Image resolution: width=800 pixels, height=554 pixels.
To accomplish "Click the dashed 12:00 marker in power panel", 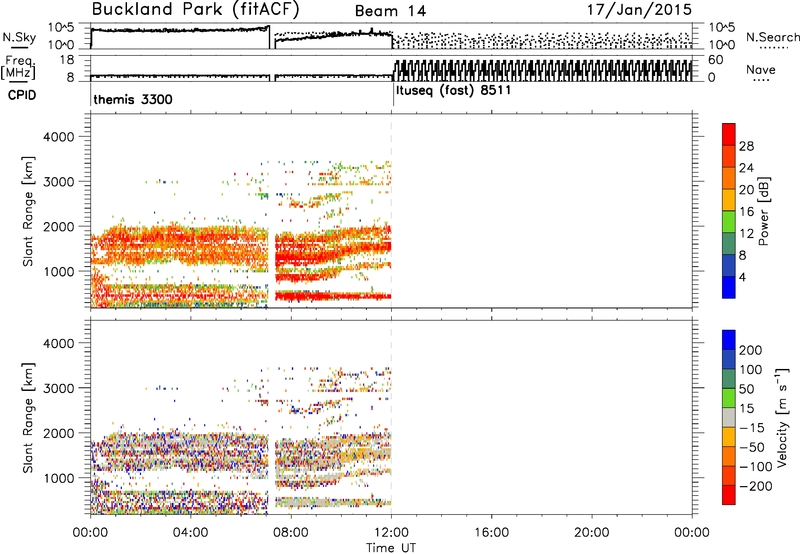I will (391, 211).
